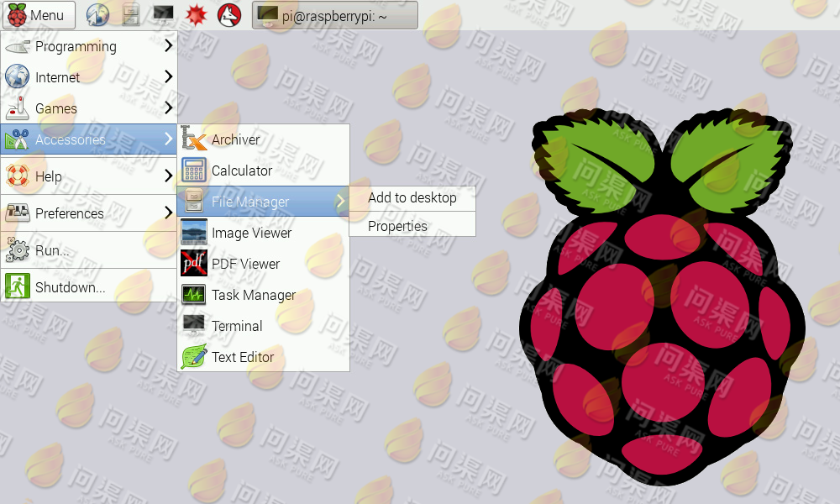Open the Internet menu category

89,77
